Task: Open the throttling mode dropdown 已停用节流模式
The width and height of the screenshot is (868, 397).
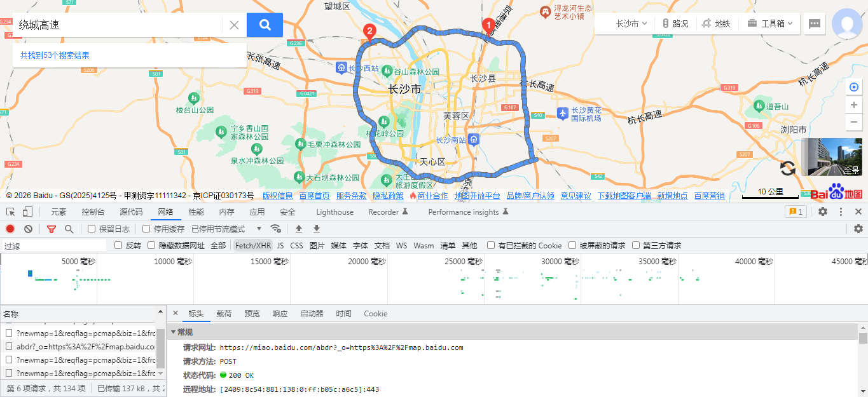Action: click(x=227, y=229)
